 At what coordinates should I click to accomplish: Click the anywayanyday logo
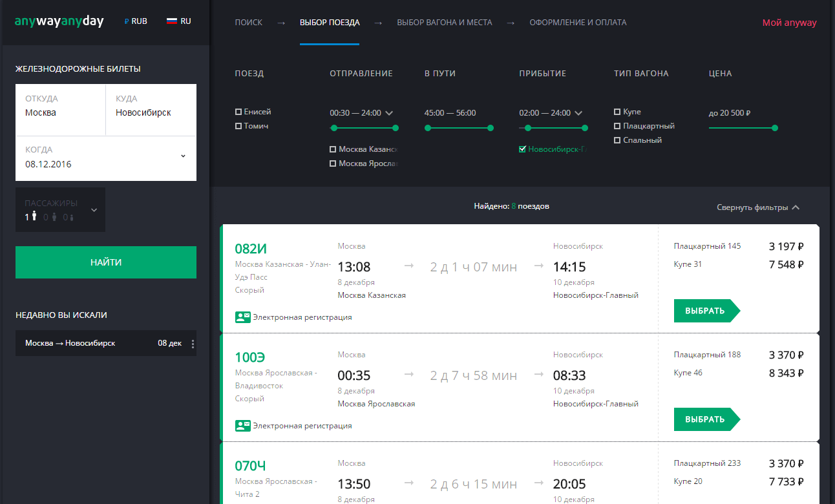click(x=59, y=21)
